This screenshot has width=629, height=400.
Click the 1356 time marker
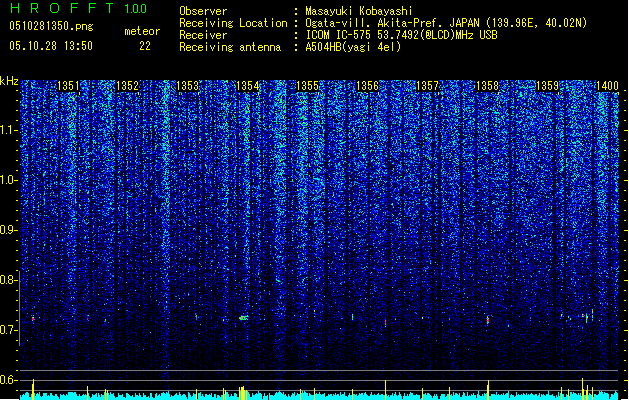click(367, 86)
